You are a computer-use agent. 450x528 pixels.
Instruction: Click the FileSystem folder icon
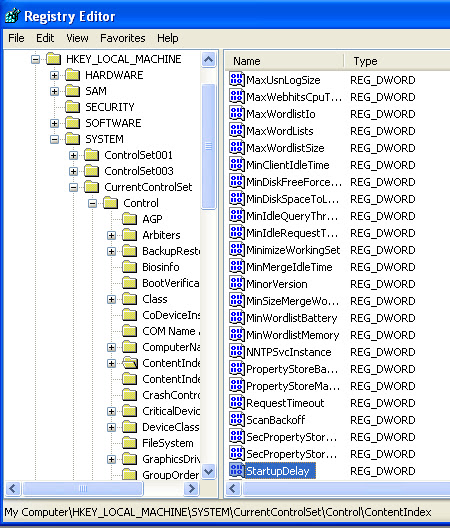coord(130,443)
